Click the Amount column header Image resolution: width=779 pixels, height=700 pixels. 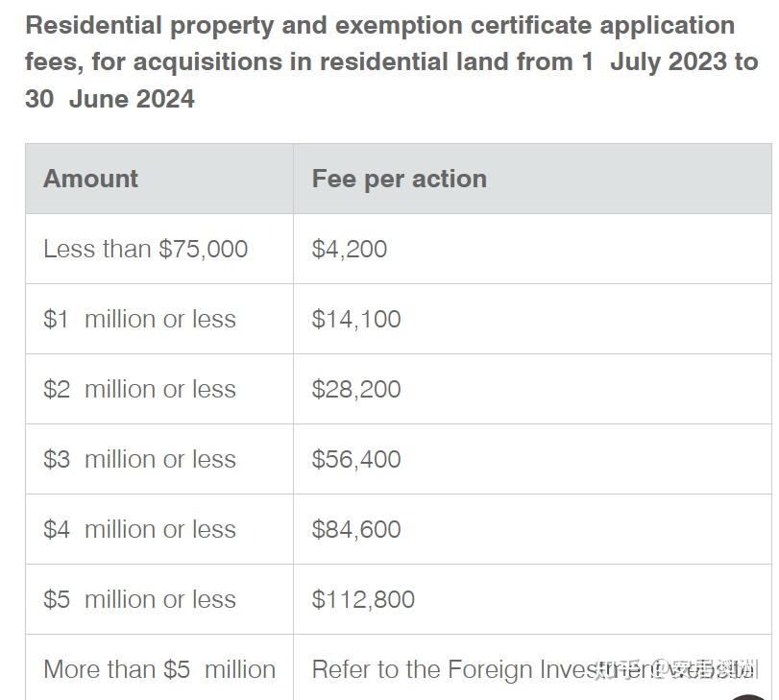tap(90, 179)
